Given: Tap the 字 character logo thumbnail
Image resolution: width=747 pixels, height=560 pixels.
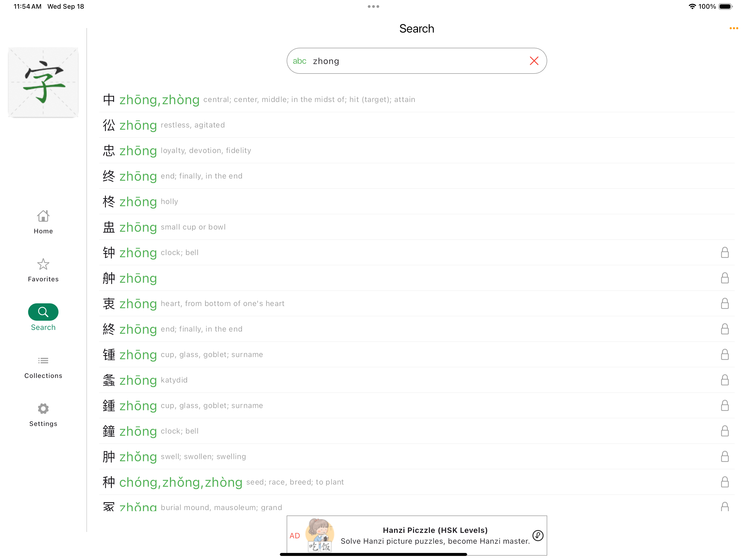Looking at the screenshot, I should click(x=43, y=82).
